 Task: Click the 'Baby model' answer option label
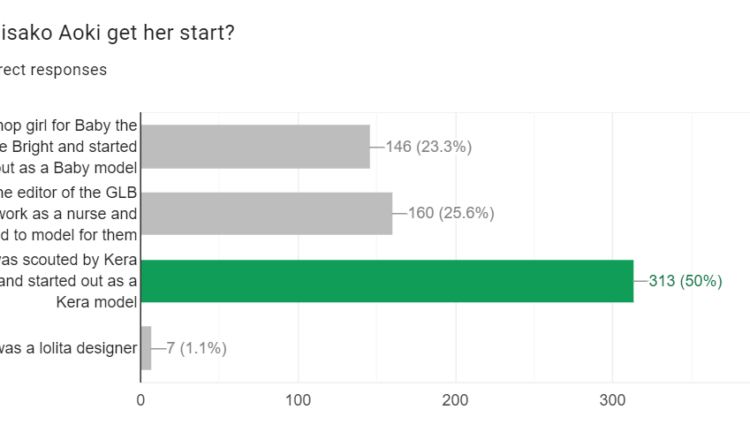(70, 146)
